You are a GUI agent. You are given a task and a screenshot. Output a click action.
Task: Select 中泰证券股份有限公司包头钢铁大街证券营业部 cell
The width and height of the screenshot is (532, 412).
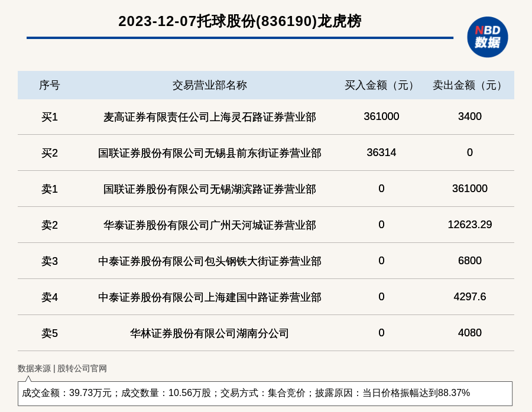click(210, 261)
